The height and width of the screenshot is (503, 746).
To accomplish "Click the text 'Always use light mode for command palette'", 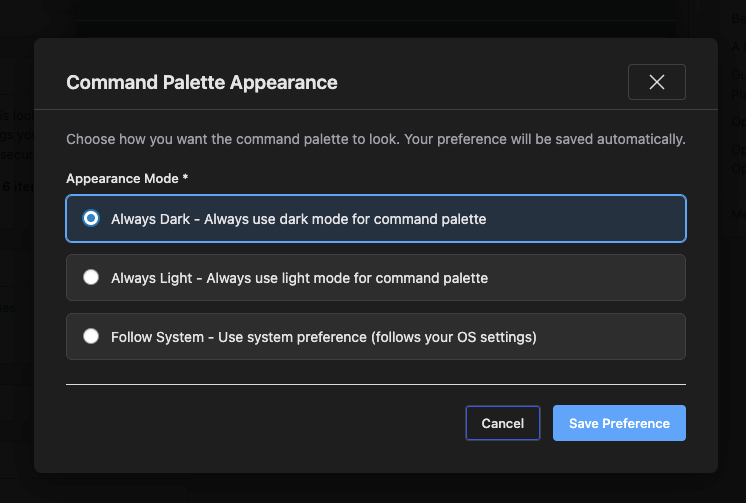I will coord(347,278).
